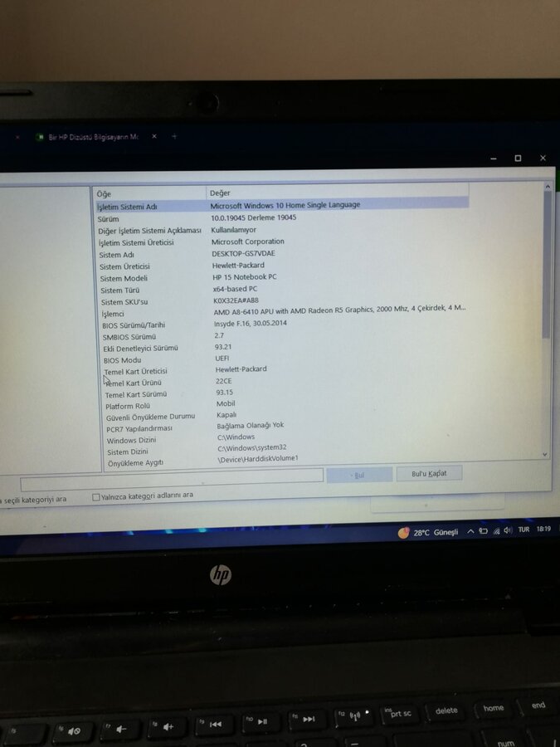Screen dimensions: 560x747
Task: Select the Önyükleme Aygıtı row
Action: (x=135, y=463)
